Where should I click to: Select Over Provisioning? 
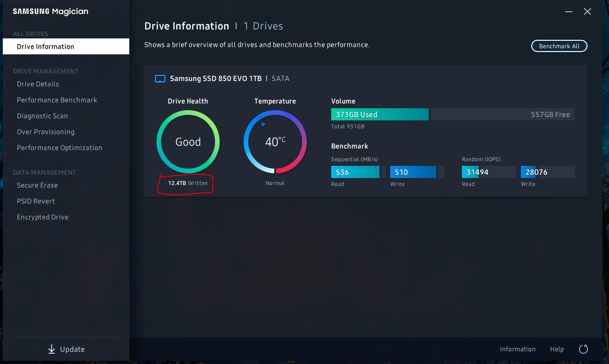point(46,132)
